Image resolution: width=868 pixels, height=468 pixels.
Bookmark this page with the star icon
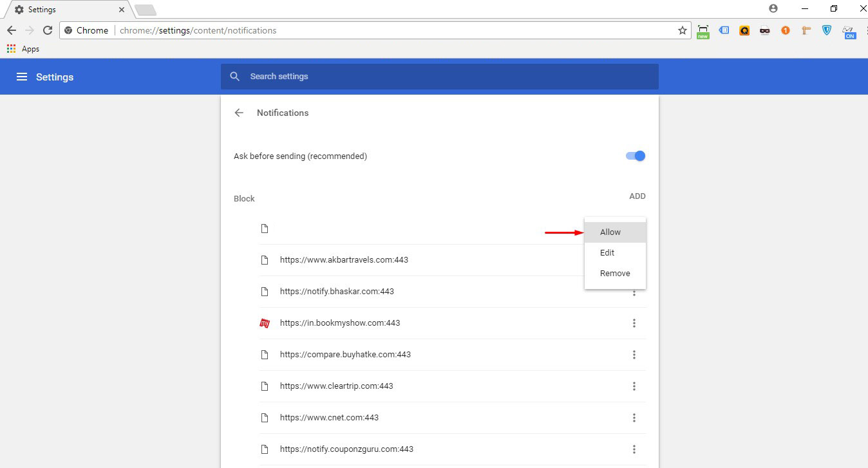(x=682, y=30)
